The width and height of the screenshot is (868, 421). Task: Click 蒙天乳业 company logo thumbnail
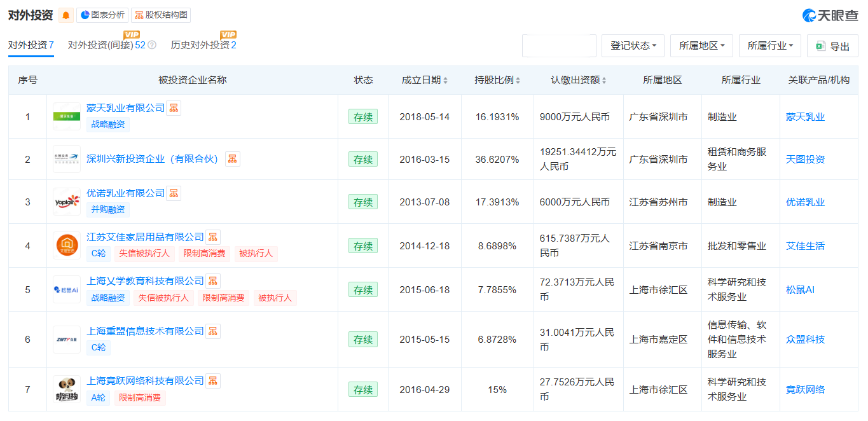pos(67,116)
